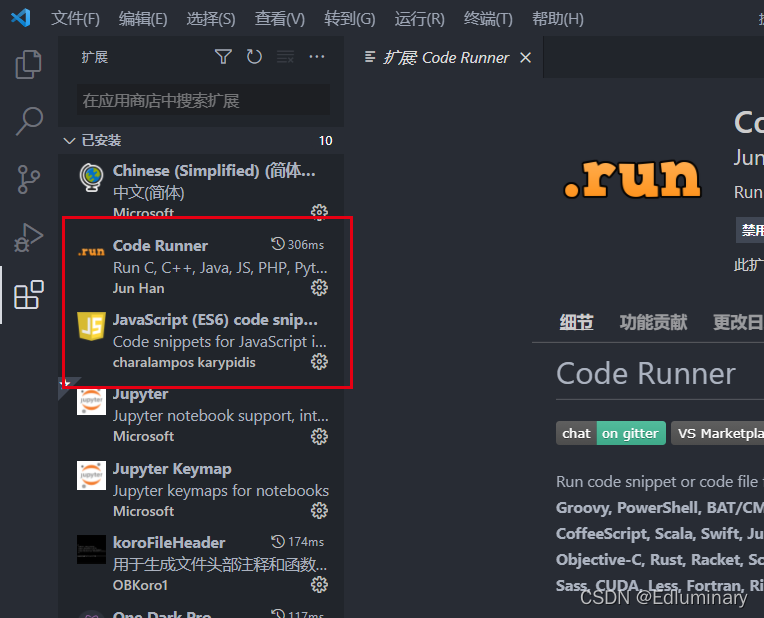Open manage gear for koroFileHeader extension

coord(319,585)
